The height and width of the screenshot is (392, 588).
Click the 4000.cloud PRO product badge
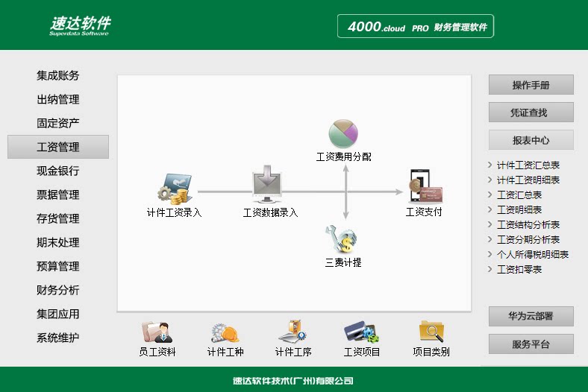[416, 26]
